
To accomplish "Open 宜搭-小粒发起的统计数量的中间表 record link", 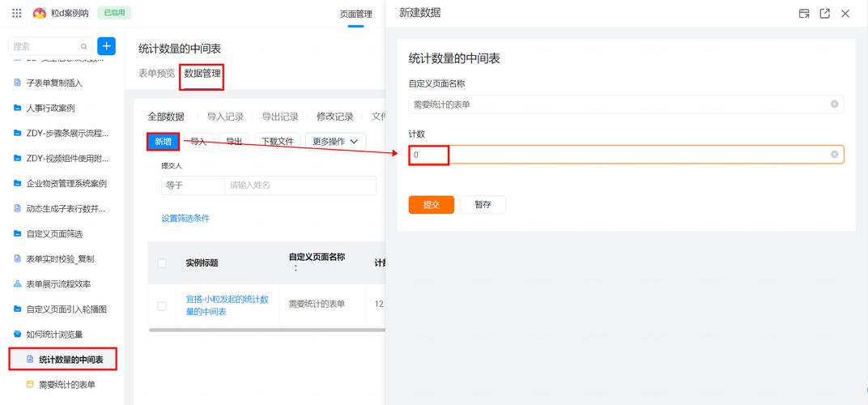I will pyautogui.click(x=227, y=305).
